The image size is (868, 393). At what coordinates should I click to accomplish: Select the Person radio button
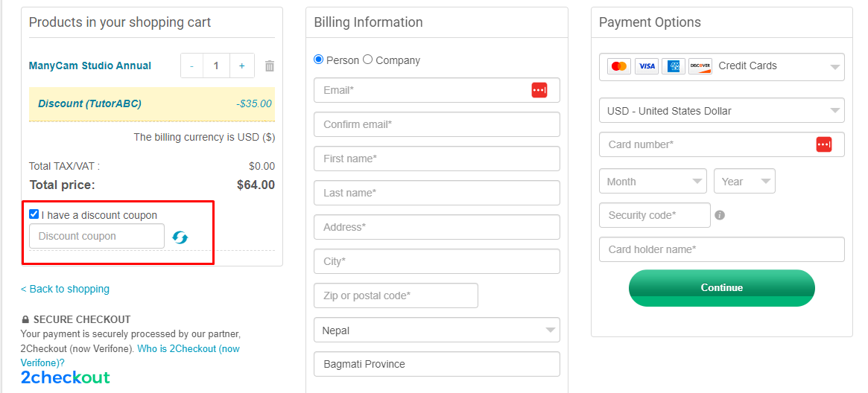point(318,60)
